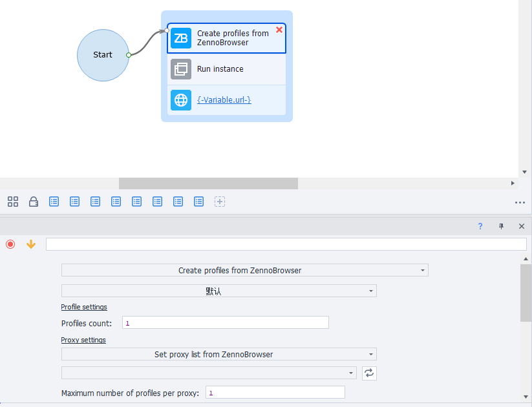Pin the action properties panel

point(501,226)
